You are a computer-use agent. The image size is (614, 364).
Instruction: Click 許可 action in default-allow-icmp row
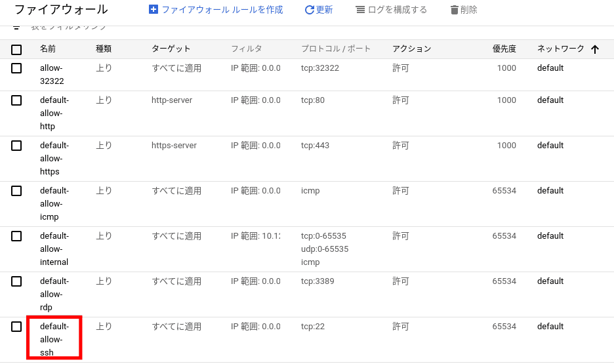click(x=401, y=191)
